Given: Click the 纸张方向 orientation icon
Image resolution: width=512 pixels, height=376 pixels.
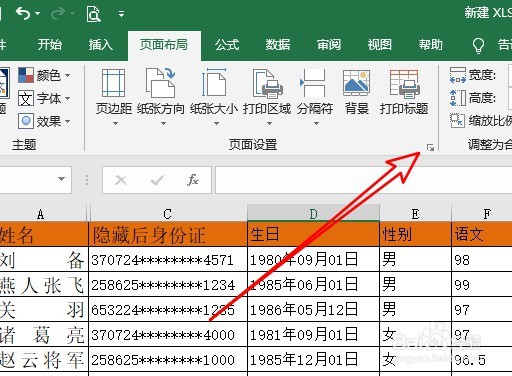Looking at the screenshot, I should point(161,83).
